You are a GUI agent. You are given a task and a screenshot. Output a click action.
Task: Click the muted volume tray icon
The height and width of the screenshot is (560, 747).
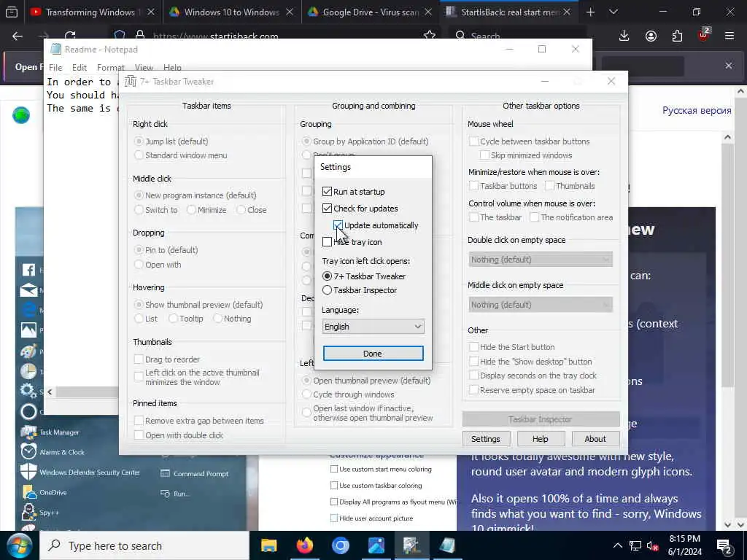(653, 545)
